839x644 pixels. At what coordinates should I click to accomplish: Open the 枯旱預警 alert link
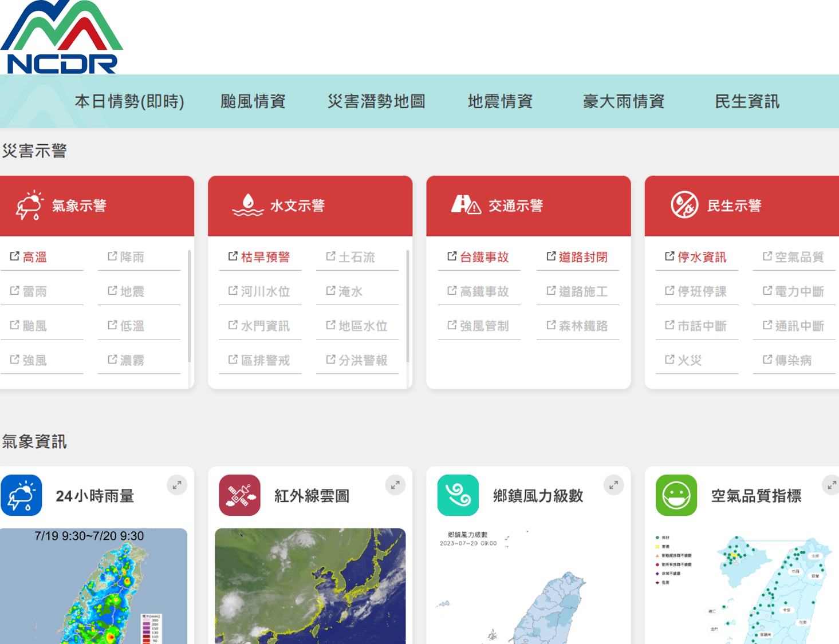point(265,257)
